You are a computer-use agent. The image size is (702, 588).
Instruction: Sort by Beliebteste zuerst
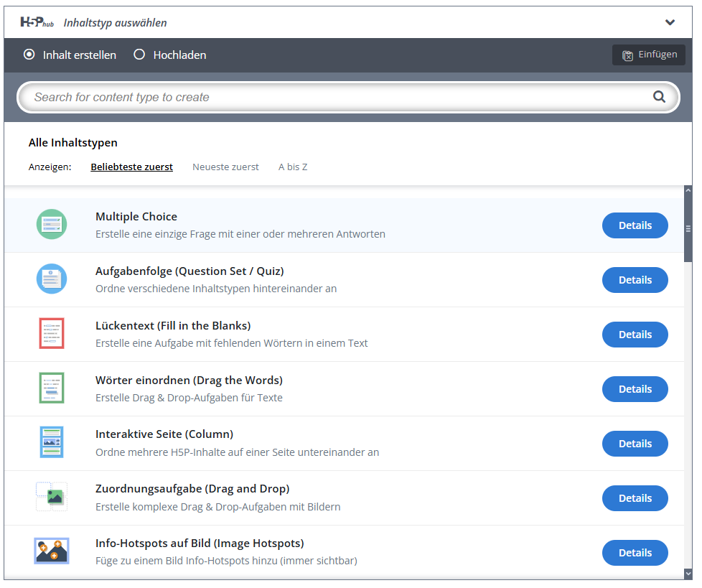131,167
